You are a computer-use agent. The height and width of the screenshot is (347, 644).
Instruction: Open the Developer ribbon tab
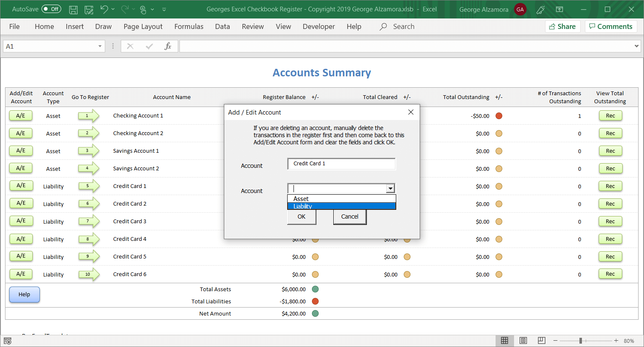[319, 26]
